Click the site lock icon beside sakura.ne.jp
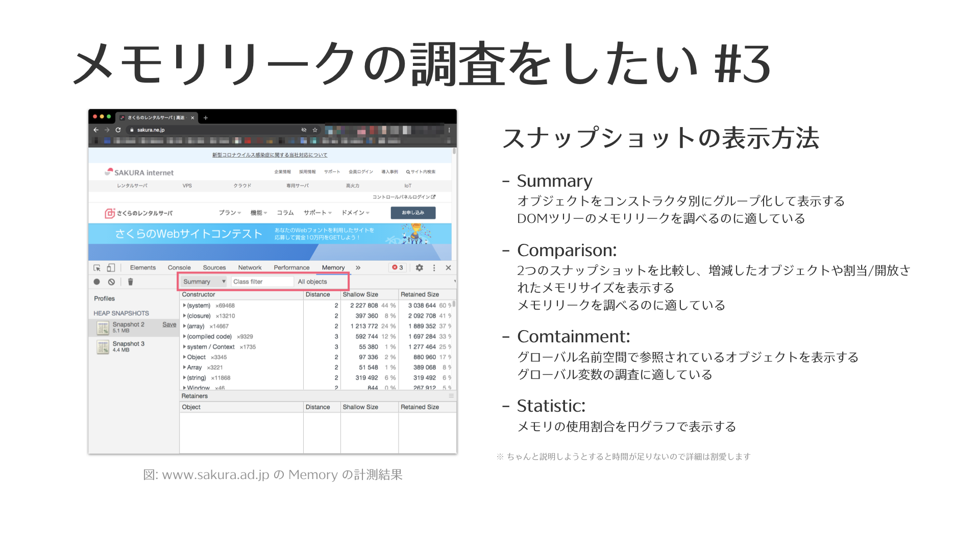The image size is (980, 551). pyautogui.click(x=132, y=130)
